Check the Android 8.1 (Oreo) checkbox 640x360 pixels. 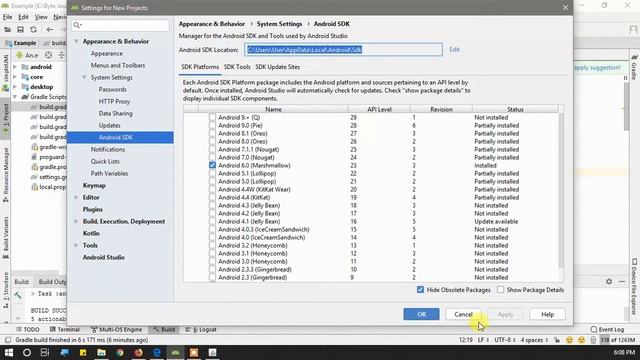click(212, 133)
